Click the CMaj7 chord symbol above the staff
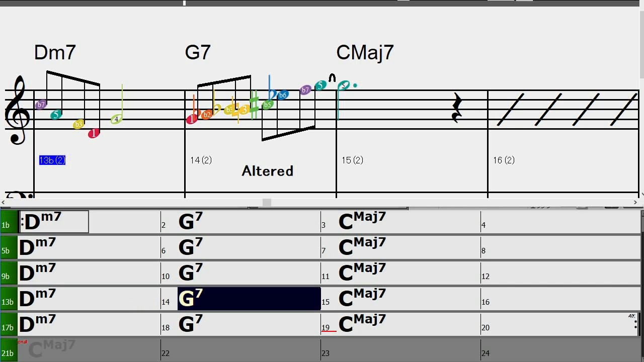This screenshot has height=362, width=644. [x=365, y=52]
